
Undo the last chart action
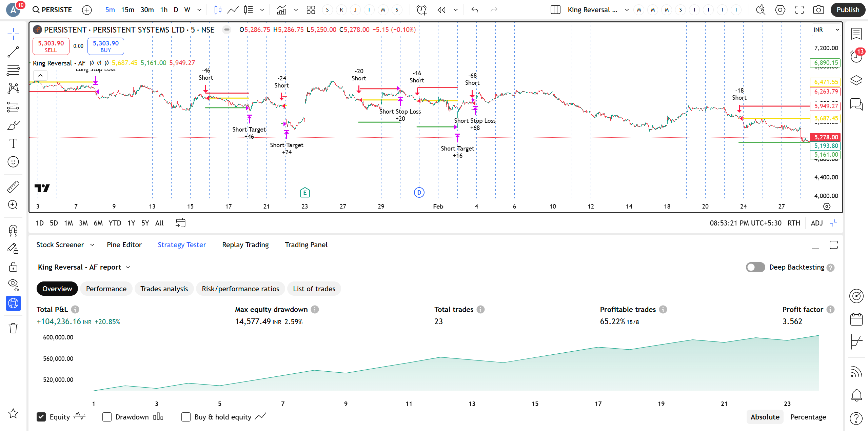click(x=475, y=10)
